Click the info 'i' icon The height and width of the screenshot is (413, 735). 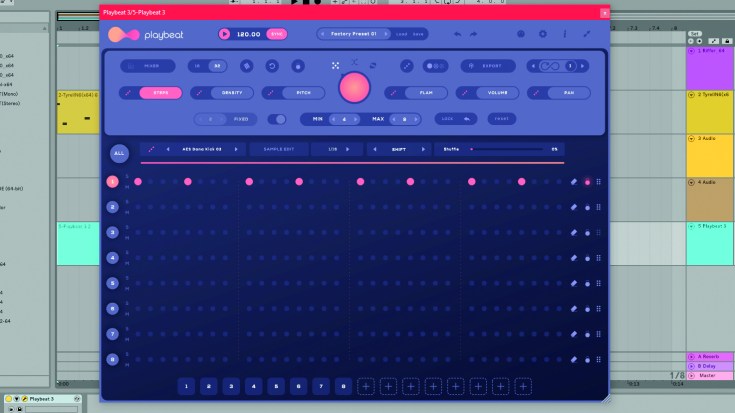point(565,34)
